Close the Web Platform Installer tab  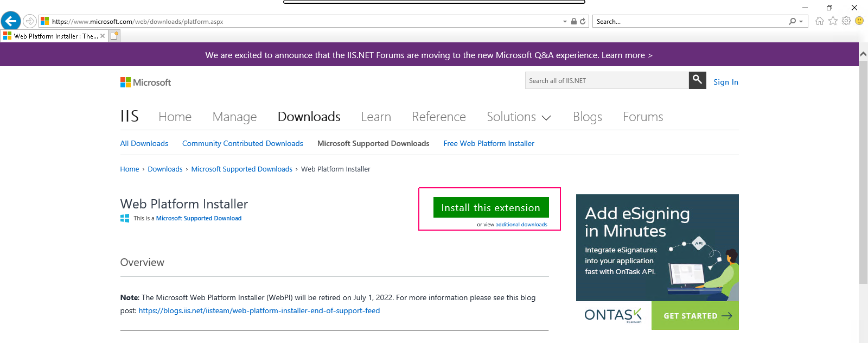(x=103, y=36)
